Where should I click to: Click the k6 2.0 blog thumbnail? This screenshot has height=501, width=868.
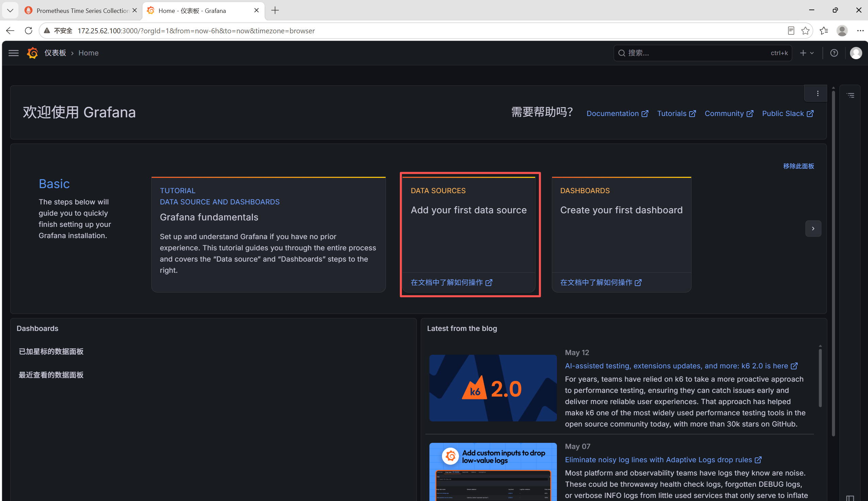493,388
